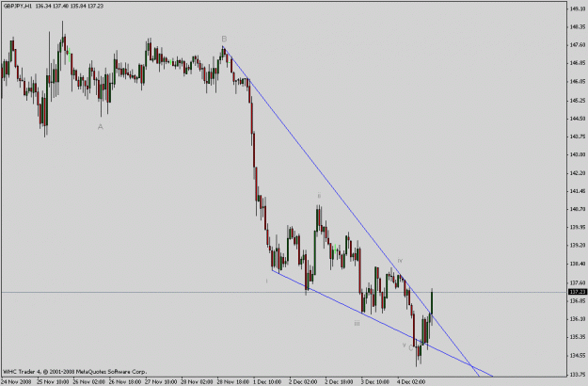588x386 pixels.
Task: Select the wave label C near the bottom
Action: pos(411,348)
